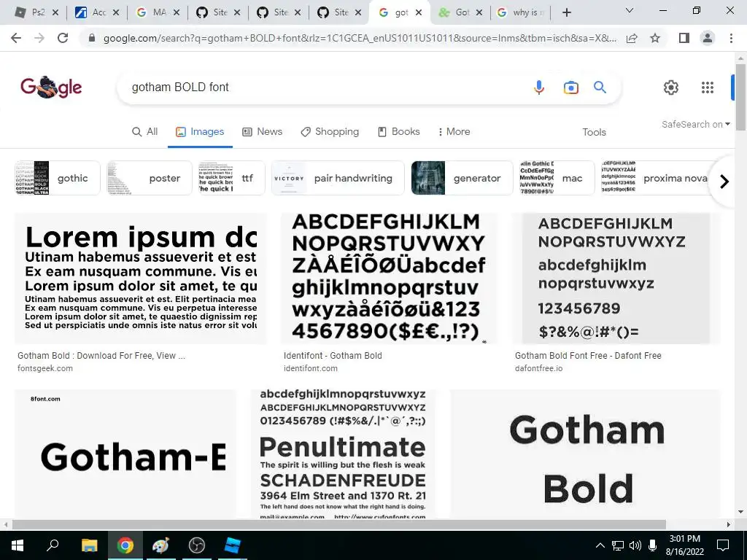Click the voice search microphone icon
This screenshot has width=747, height=560.
pyautogui.click(x=539, y=87)
